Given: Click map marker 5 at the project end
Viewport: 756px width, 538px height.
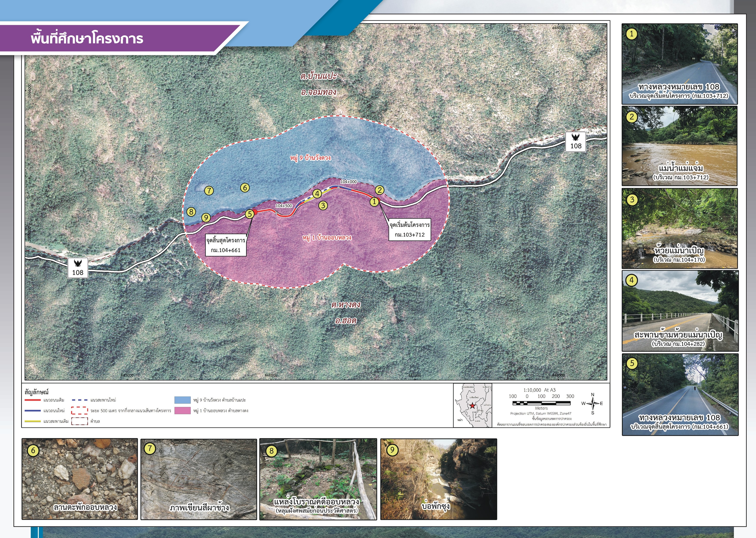Looking at the screenshot, I should click(x=250, y=214).
